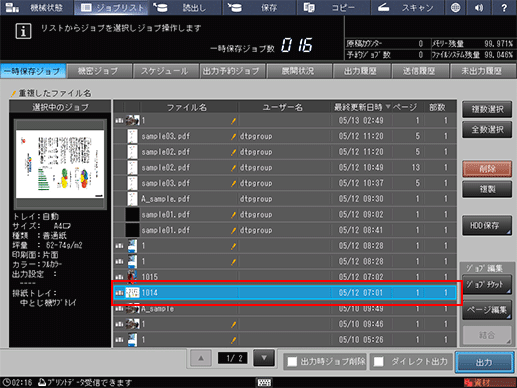
Task: Click the globe network icon
Action: (455, 7)
